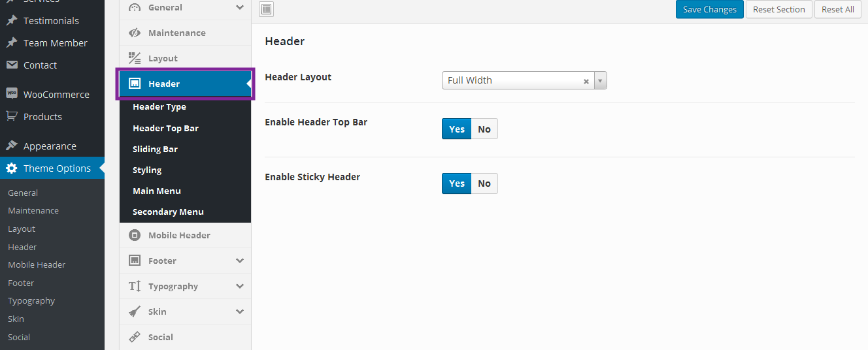Viewport: 868px width, 350px height.
Task: Select the Main Menu subsection
Action: point(157,191)
